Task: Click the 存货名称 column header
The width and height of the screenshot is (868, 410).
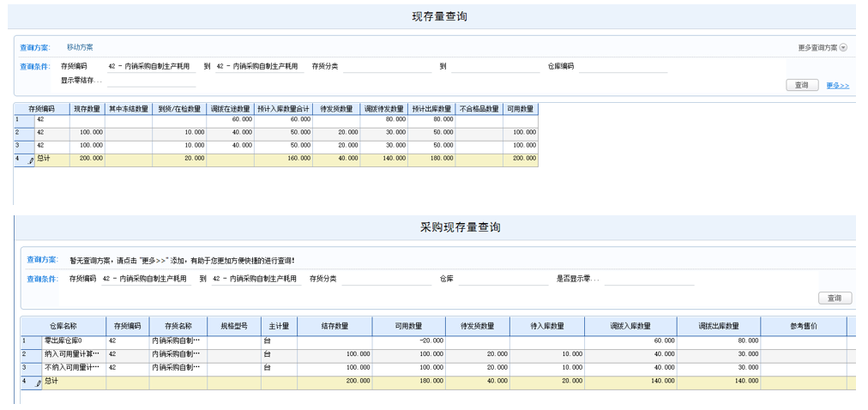Action: 178,326
